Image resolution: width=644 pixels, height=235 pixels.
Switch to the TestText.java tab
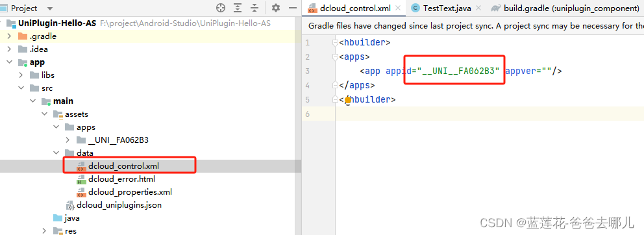pos(447,8)
